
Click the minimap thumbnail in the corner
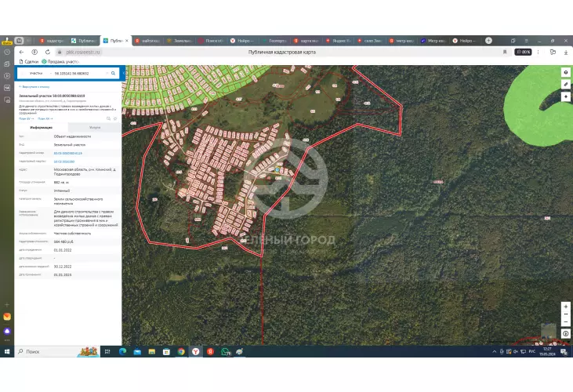click(x=549, y=331)
